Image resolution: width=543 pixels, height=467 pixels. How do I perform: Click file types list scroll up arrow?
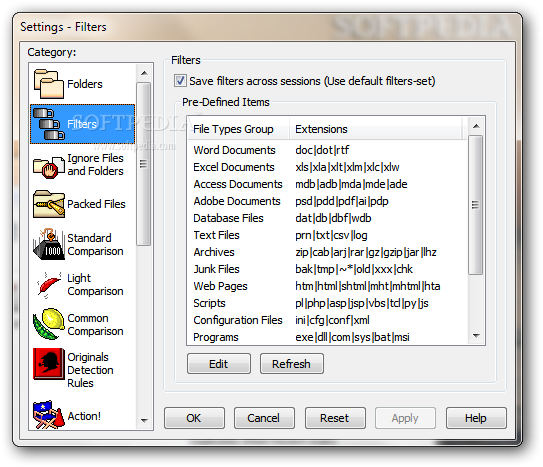(476, 126)
